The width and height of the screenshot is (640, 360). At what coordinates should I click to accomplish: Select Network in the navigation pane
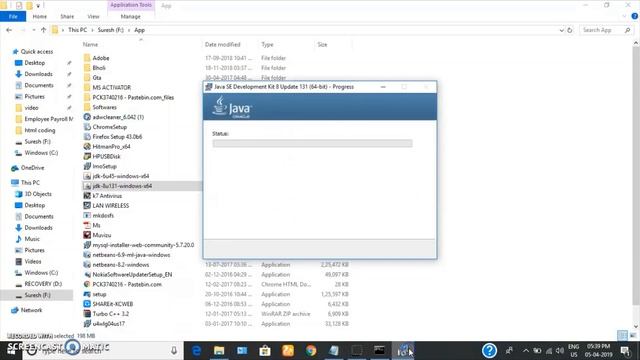click(x=31, y=310)
